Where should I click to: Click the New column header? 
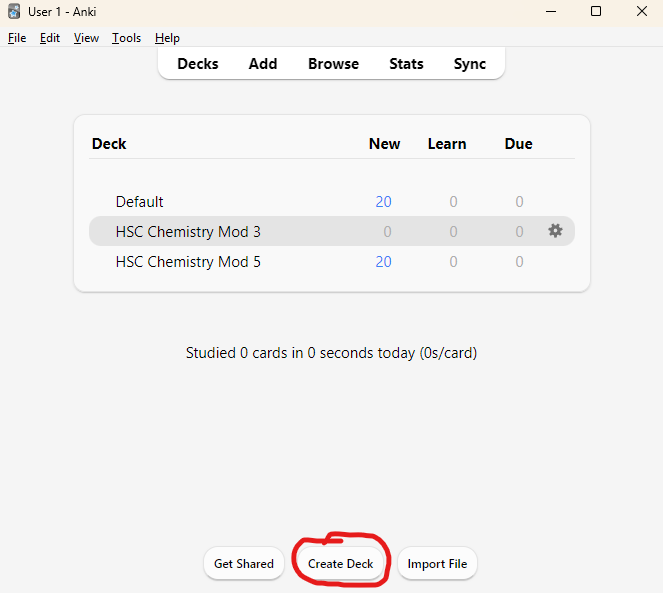point(384,144)
